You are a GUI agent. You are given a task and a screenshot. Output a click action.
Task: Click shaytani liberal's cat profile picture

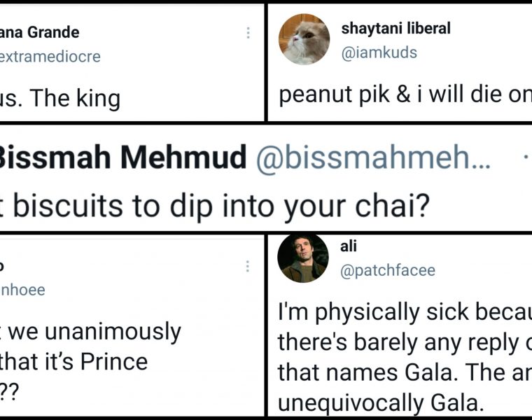coord(304,38)
